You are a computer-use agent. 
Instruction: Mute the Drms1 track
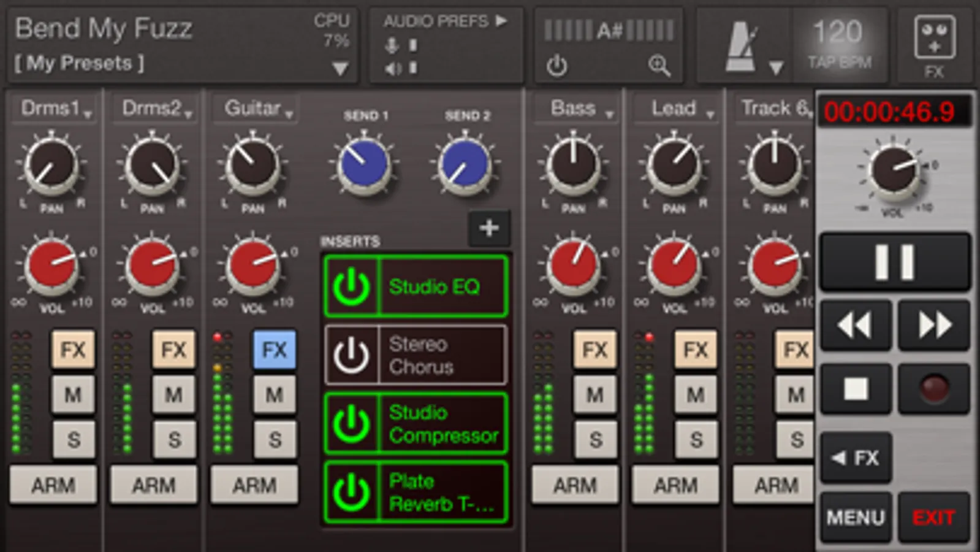click(73, 394)
